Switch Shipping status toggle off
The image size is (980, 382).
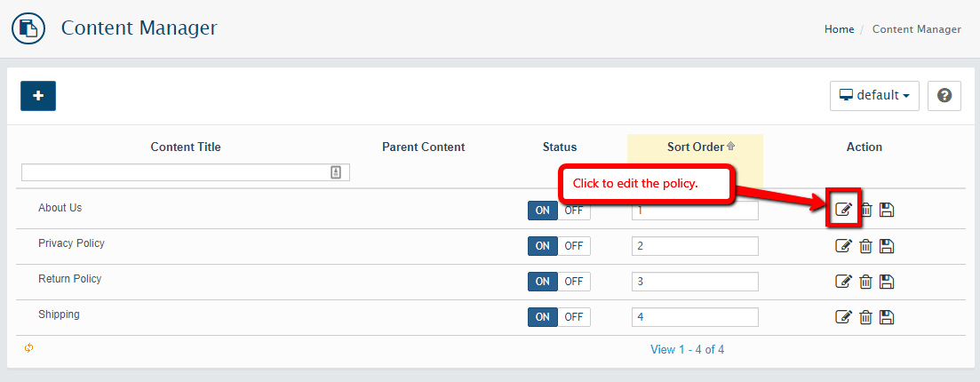tap(574, 317)
